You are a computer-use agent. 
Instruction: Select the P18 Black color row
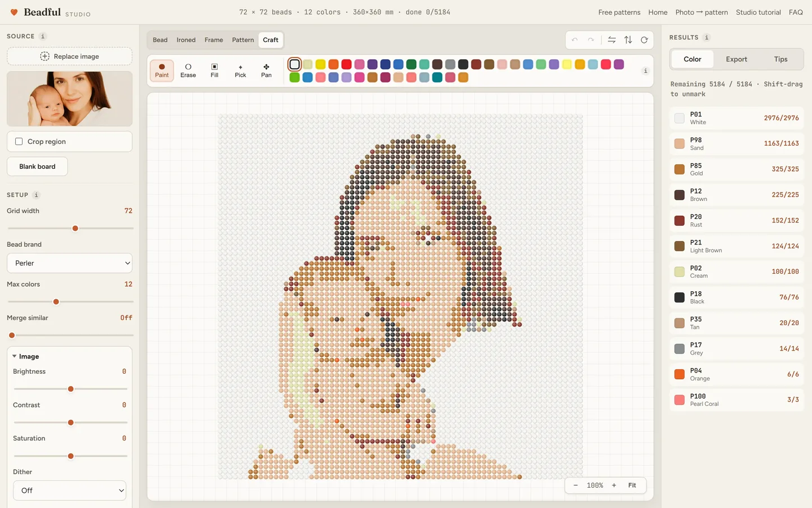click(x=736, y=297)
